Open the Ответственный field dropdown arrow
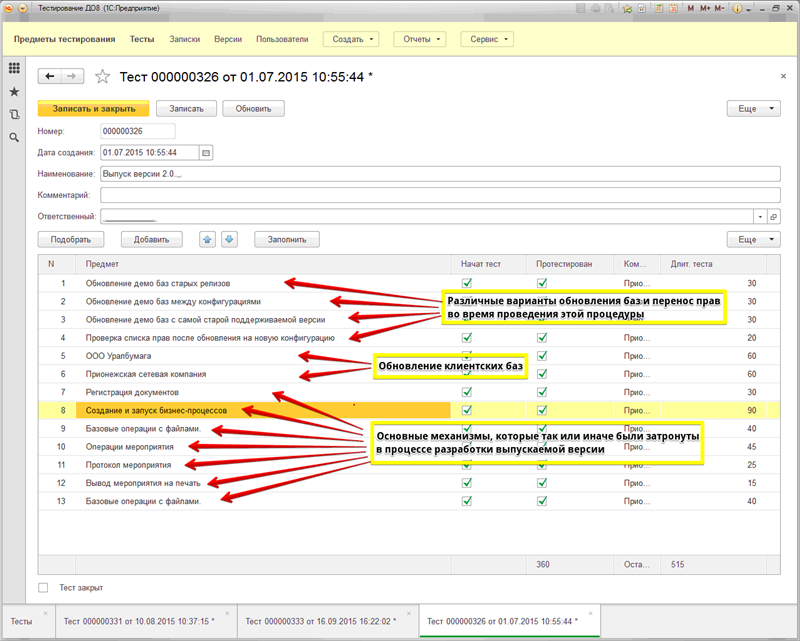This screenshot has height=641, width=800. click(x=760, y=216)
